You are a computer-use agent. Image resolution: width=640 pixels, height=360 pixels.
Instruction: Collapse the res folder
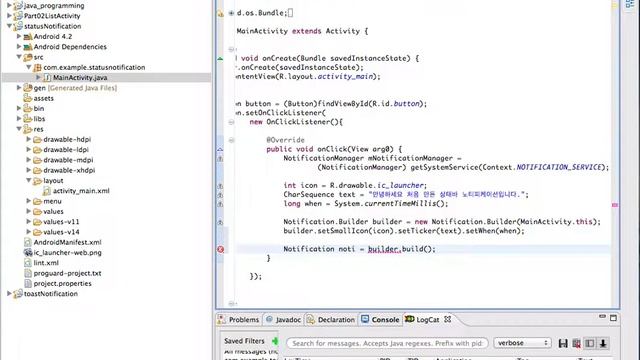pyautogui.click(x=19, y=129)
